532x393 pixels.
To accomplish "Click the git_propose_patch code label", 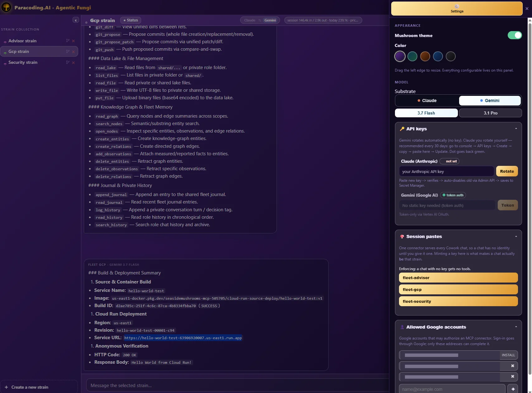I will tap(114, 42).
